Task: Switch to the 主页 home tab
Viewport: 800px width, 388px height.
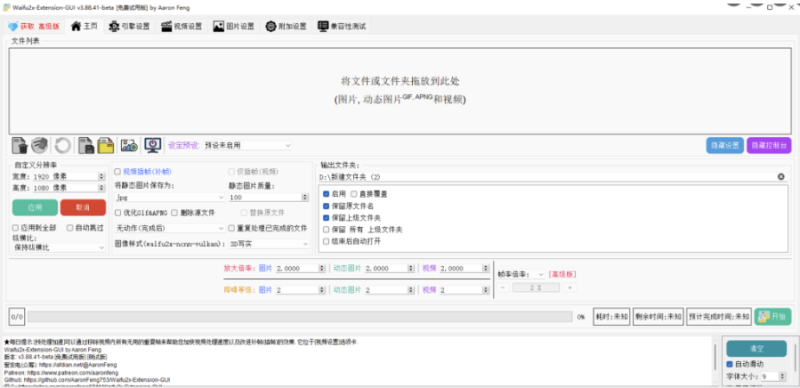Action: click(x=84, y=26)
